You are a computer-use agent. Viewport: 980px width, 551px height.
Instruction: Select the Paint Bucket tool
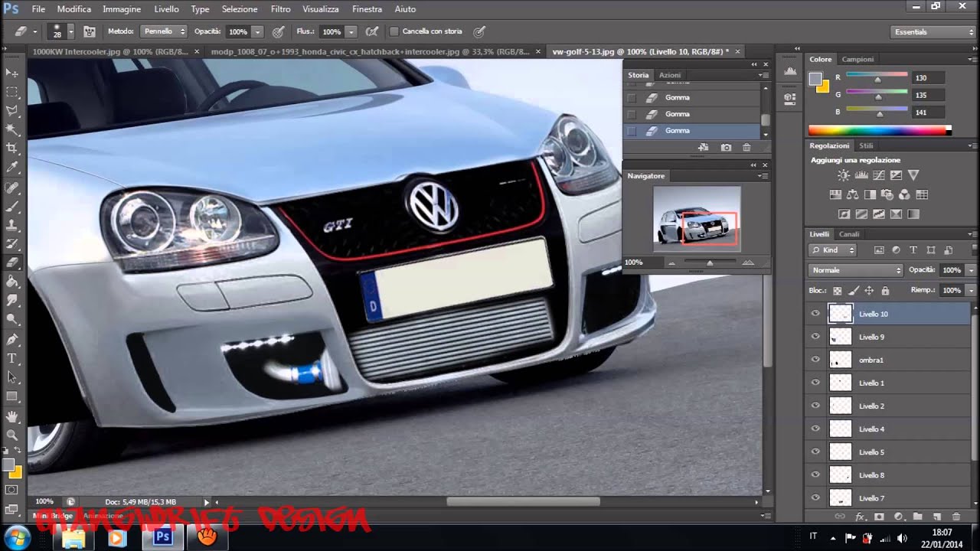(x=12, y=282)
